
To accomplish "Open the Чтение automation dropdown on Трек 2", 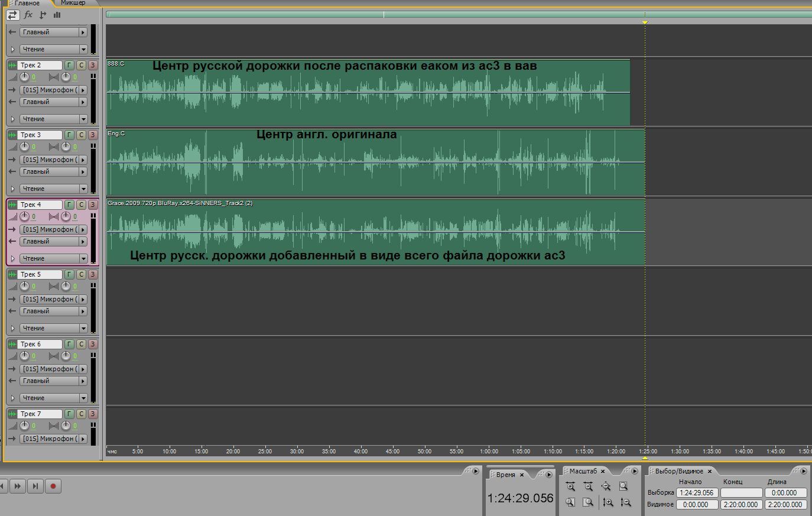I will point(83,119).
